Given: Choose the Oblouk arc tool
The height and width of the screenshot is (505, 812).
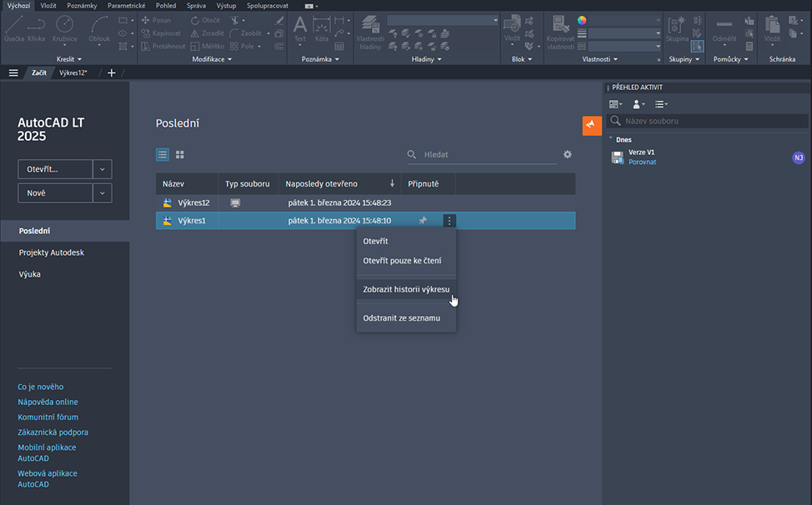Looking at the screenshot, I should pos(99,28).
